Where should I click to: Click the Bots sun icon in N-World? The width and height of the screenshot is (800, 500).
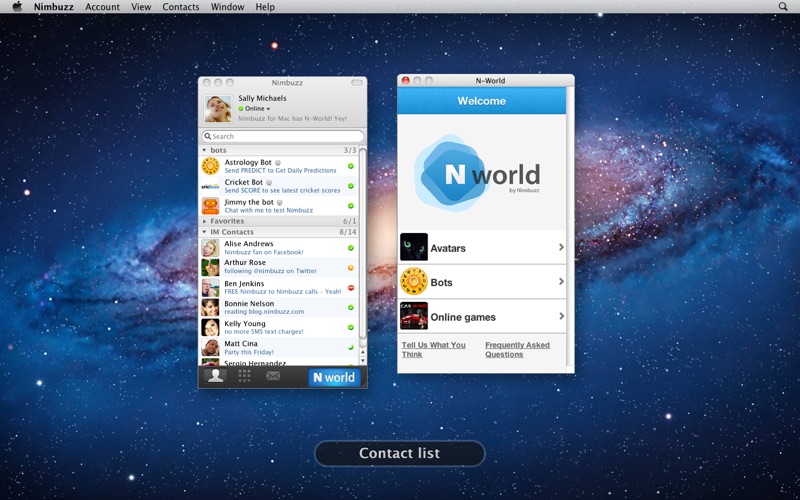(414, 282)
